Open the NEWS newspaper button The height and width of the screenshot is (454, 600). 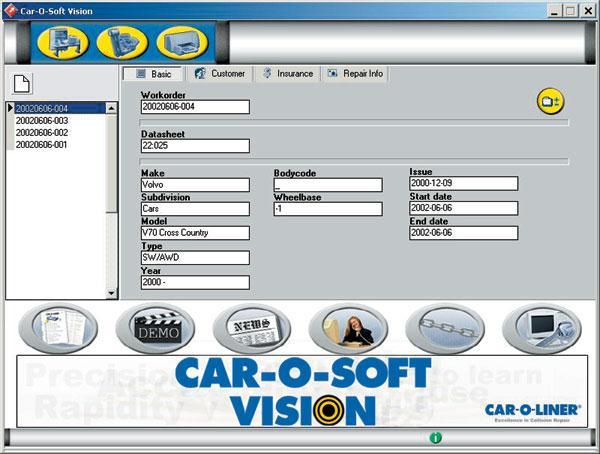252,328
